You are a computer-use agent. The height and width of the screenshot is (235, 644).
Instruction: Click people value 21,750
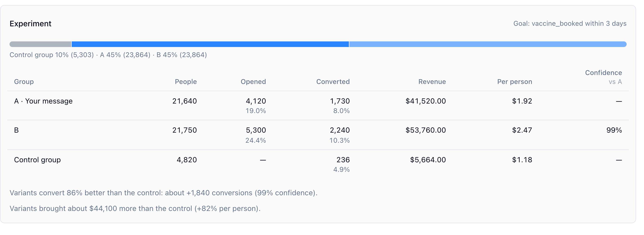[184, 130]
